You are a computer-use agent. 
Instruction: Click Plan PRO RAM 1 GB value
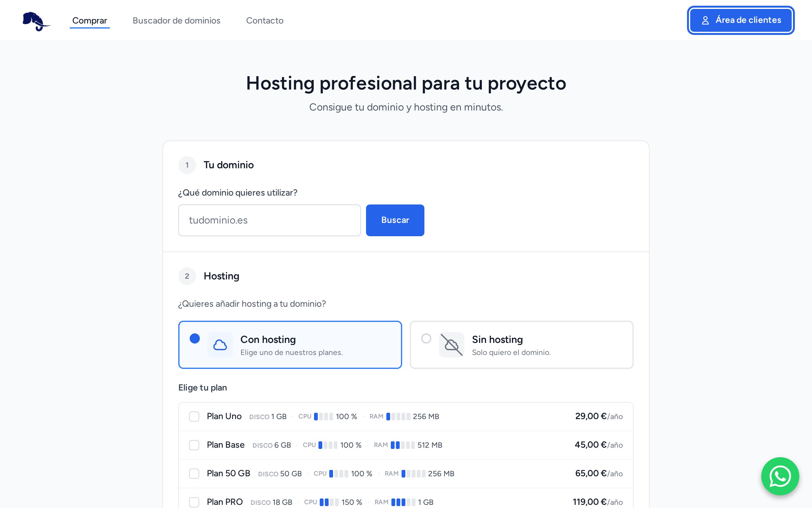tap(426, 502)
